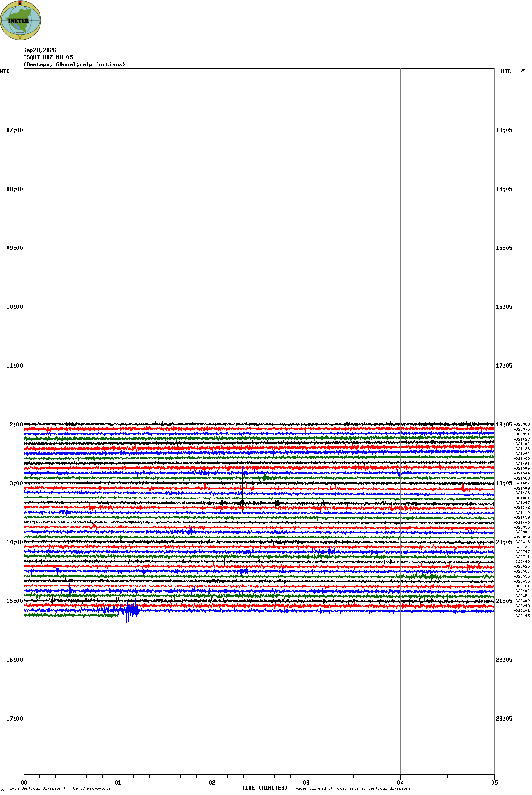Click the -320983 DC offset value
The width and height of the screenshot is (532, 795).
[522, 424]
